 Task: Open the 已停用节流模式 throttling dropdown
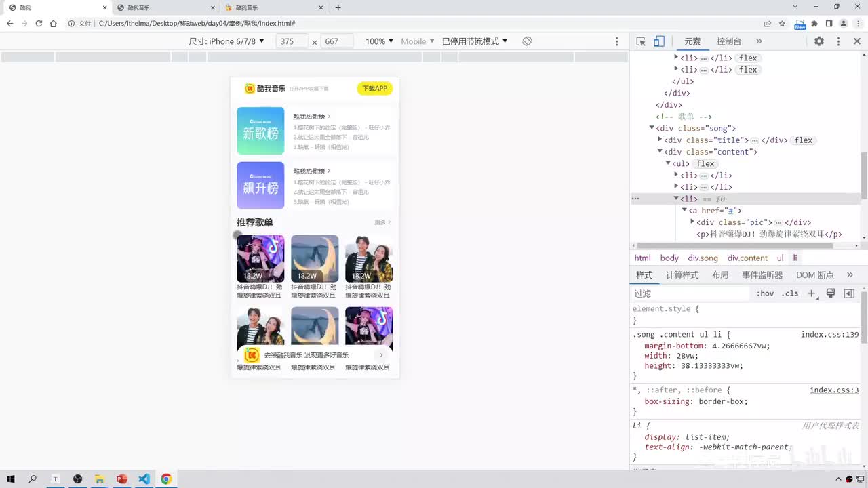point(475,41)
